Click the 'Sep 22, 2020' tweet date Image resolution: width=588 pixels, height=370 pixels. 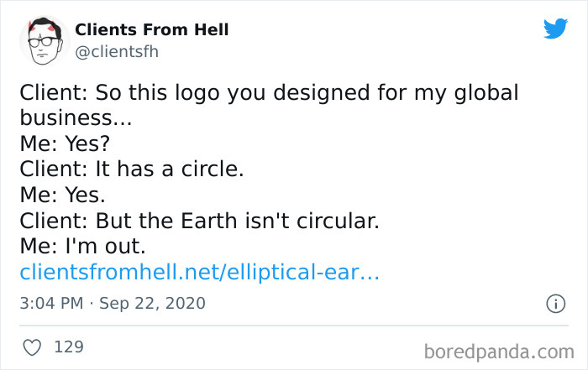pos(152,303)
